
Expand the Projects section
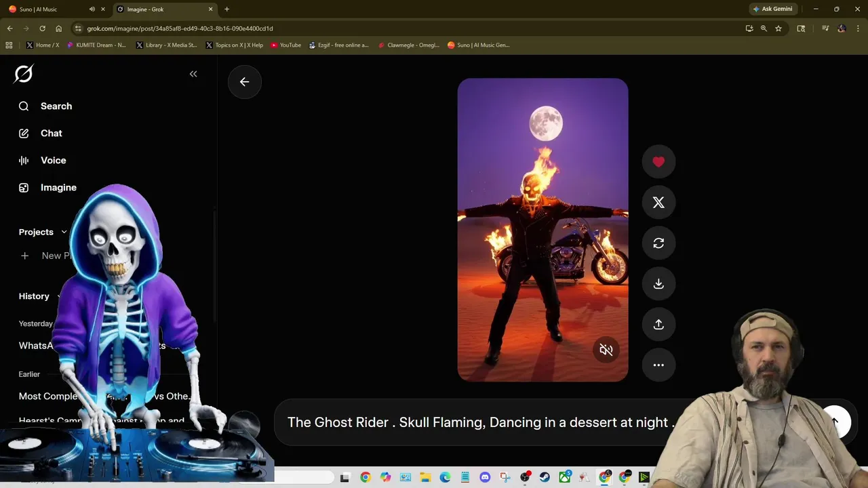pyautogui.click(x=43, y=232)
